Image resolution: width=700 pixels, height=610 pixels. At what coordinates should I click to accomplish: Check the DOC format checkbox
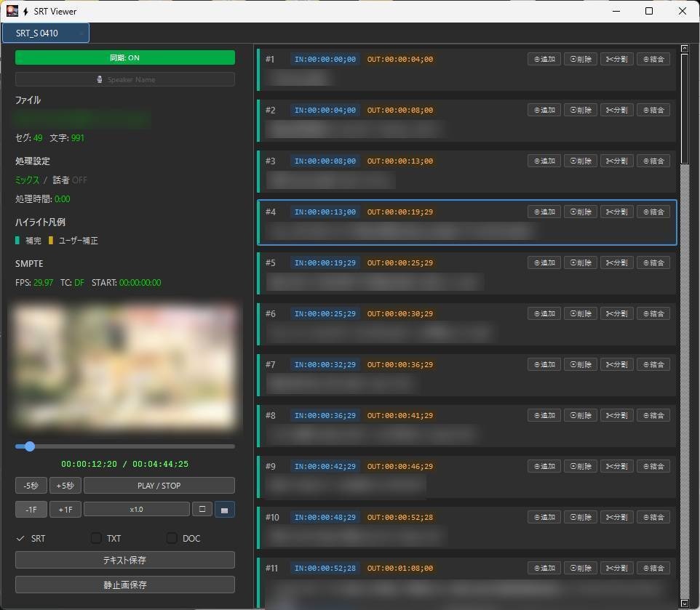tap(172, 538)
